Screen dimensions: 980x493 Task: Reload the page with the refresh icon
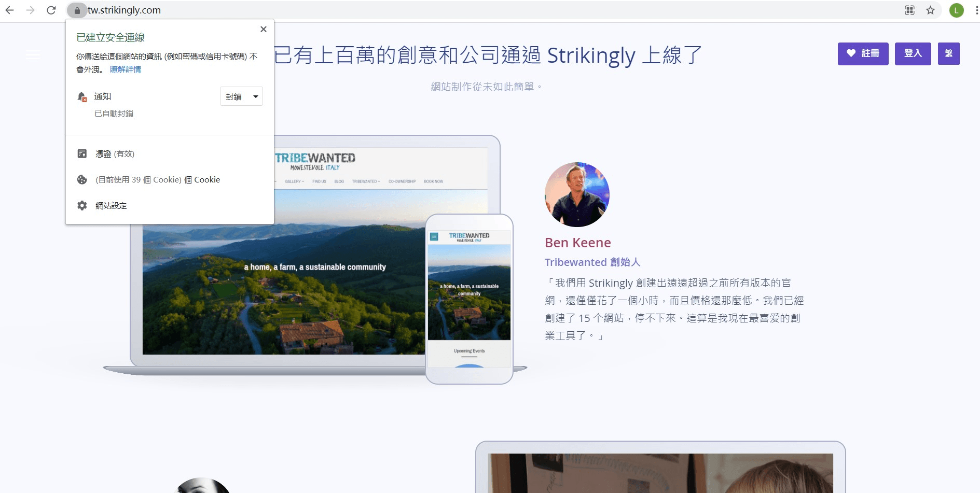coord(51,10)
